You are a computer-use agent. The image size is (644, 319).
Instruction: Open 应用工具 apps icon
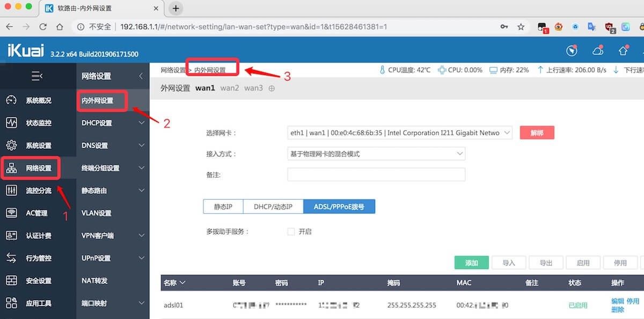(11, 303)
